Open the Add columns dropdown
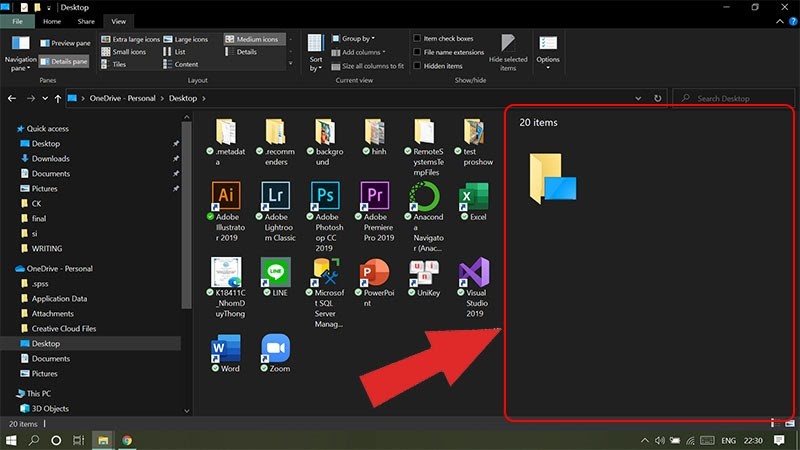 pyautogui.click(x=358, y=52)
